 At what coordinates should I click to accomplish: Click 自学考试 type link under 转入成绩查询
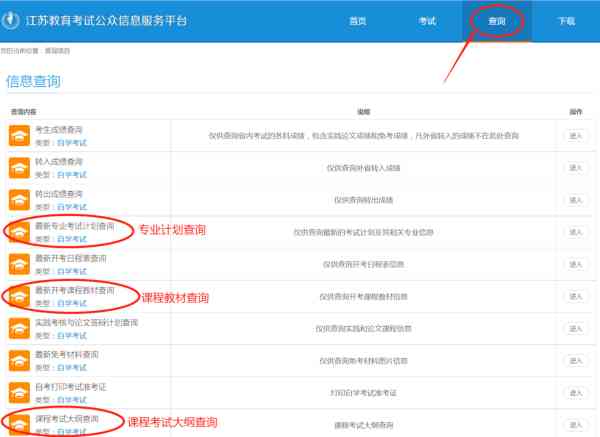click(x=71, y=175)
